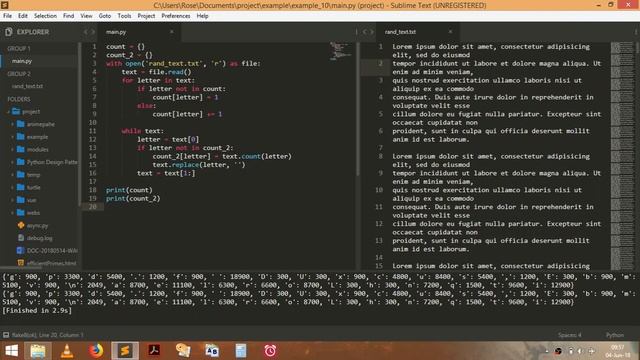Click previous tab arrow in right pane
640x360 pixels.
pyautogui.click(x=365, y=31)
